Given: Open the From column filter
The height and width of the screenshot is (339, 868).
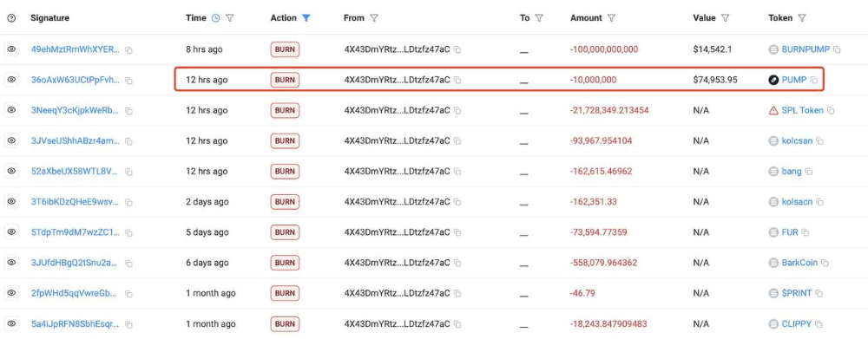Looking at the screenshot, I should point(373,18).
